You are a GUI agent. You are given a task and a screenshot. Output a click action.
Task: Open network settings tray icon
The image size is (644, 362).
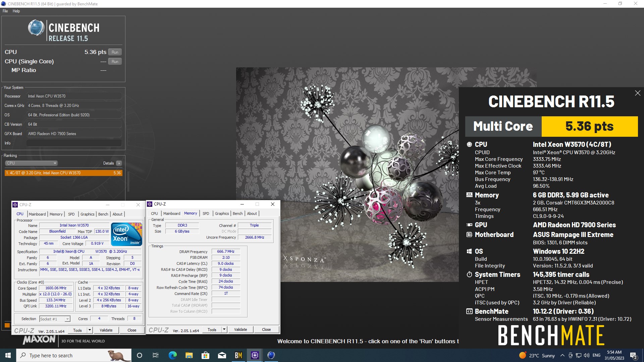(x=579, y=355)
